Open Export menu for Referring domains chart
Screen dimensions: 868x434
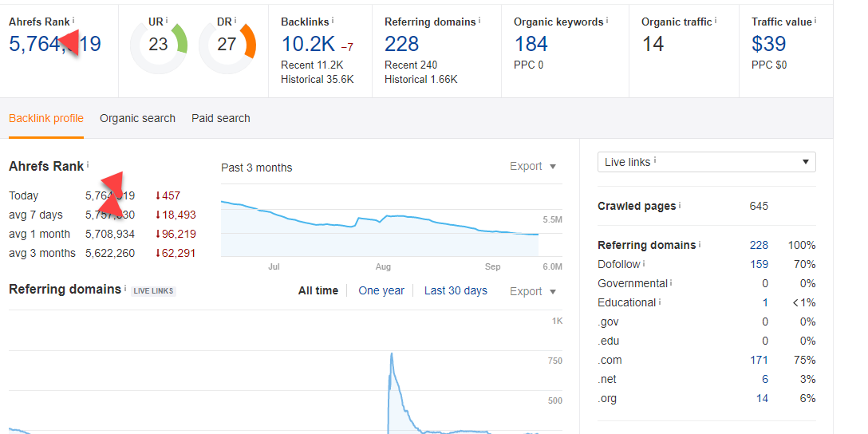tap(533, 291)
